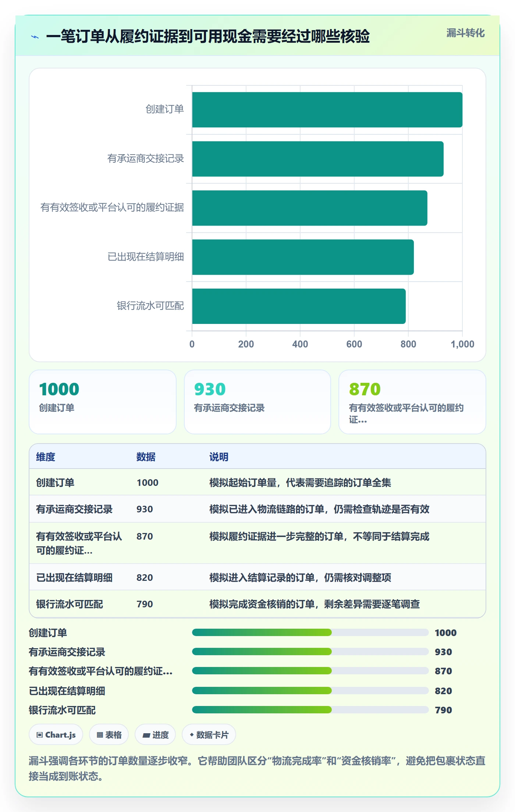Click the table cell 模拟起始订单量，代表需要追踪的订单全集
Screen dimensions: 515x812
[x=300, y=483]
